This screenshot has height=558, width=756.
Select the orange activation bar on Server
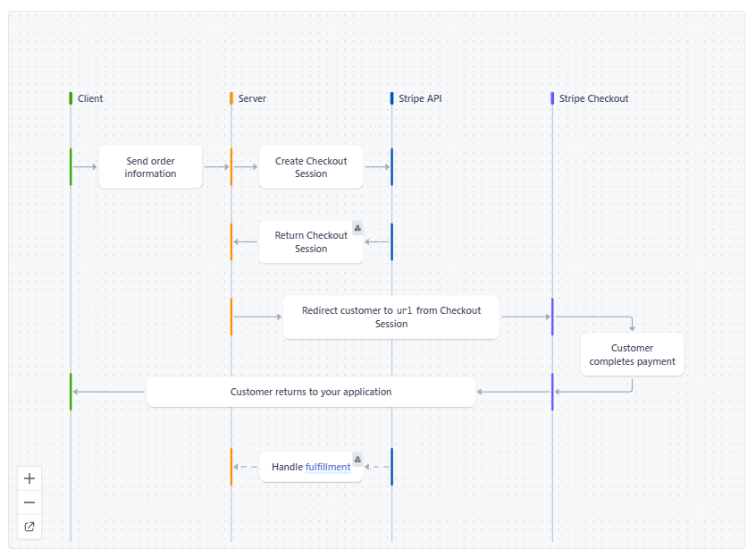click(x=231, y=166)
